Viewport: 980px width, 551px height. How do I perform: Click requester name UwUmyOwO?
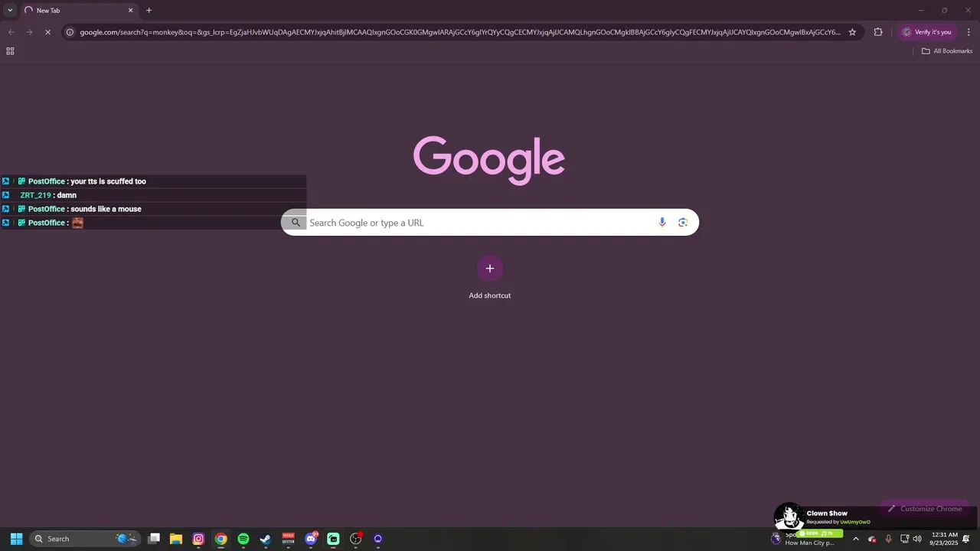click(x=855, y=522)
